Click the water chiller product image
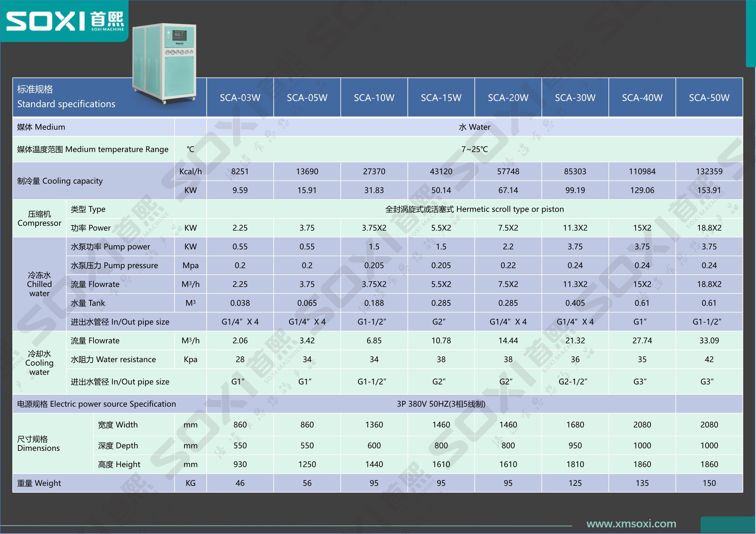 coord(165,62)
